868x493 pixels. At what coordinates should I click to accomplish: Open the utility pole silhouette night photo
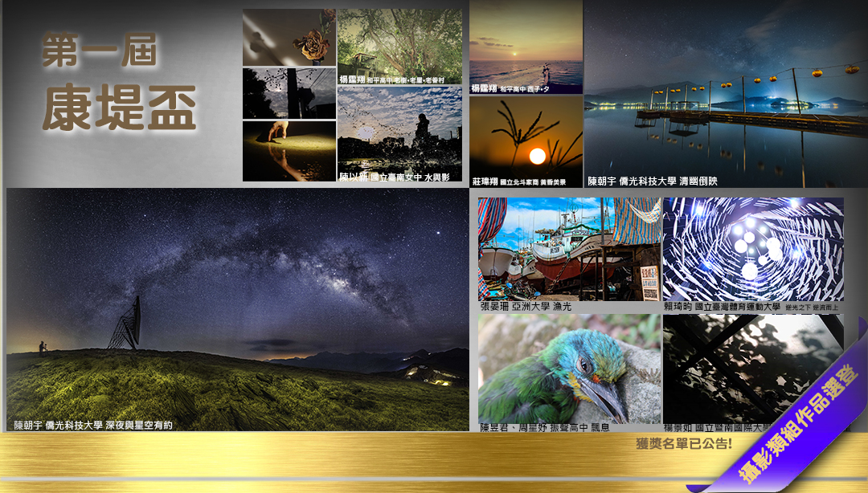(289, 93)
